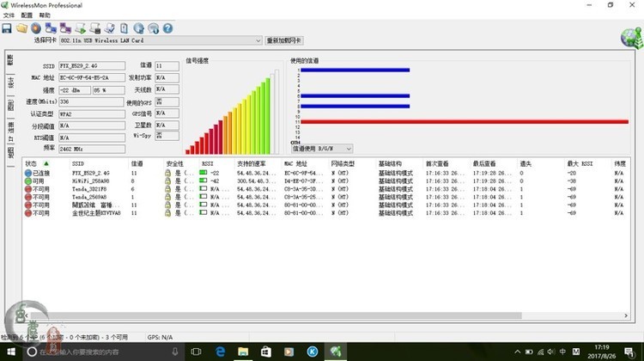Click the blue connected status icon for FYX_E529_2.4G
The height and width of the screenshot is (361, 644).
coord(28,173)
